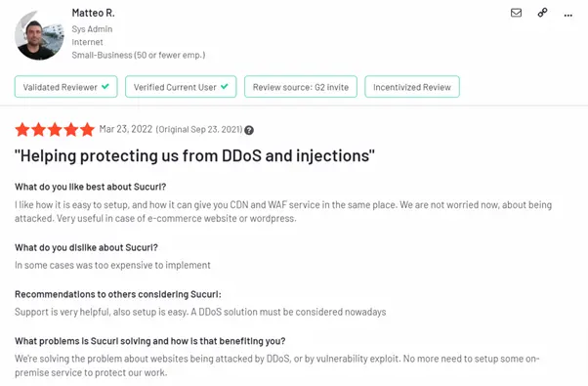
Task: Click the Small-Business company size text
Action: coord(139,55)
